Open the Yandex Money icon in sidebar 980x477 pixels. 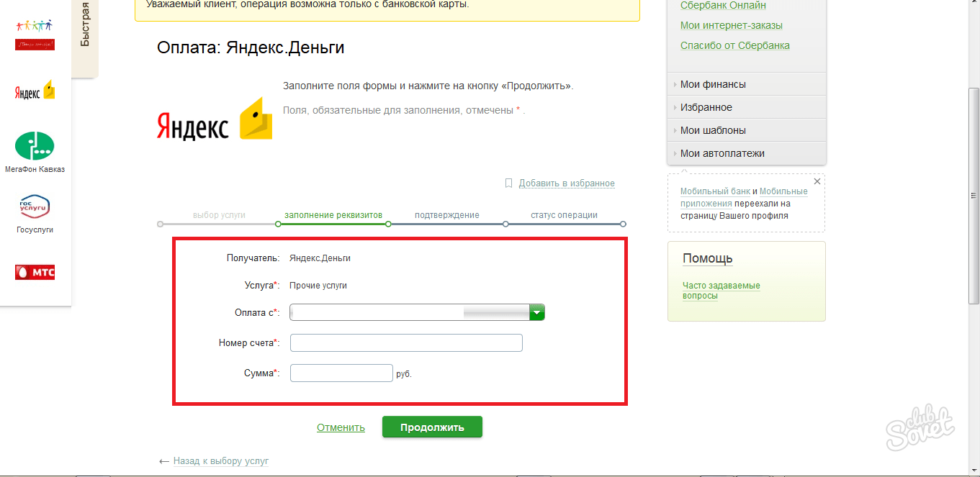point(35,91)
